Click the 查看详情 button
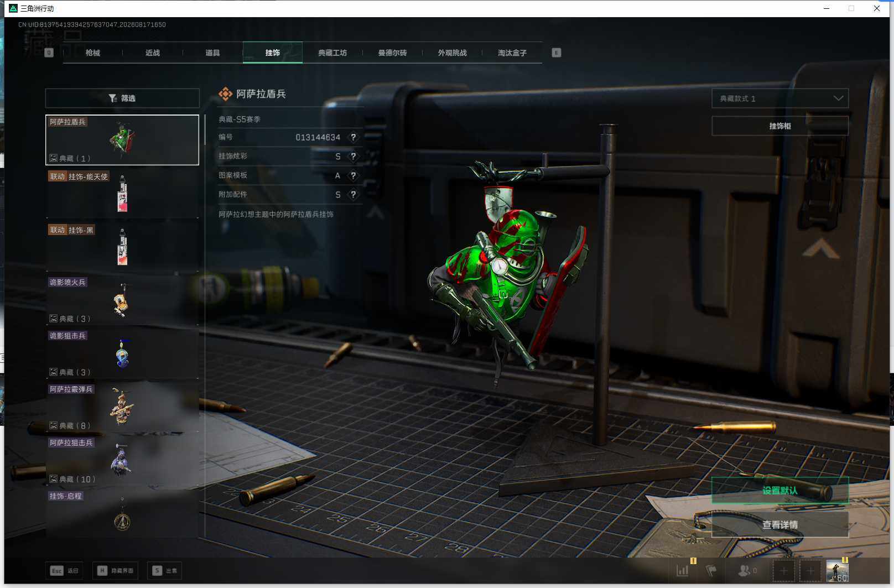The image size is (894, 588). 780,524
